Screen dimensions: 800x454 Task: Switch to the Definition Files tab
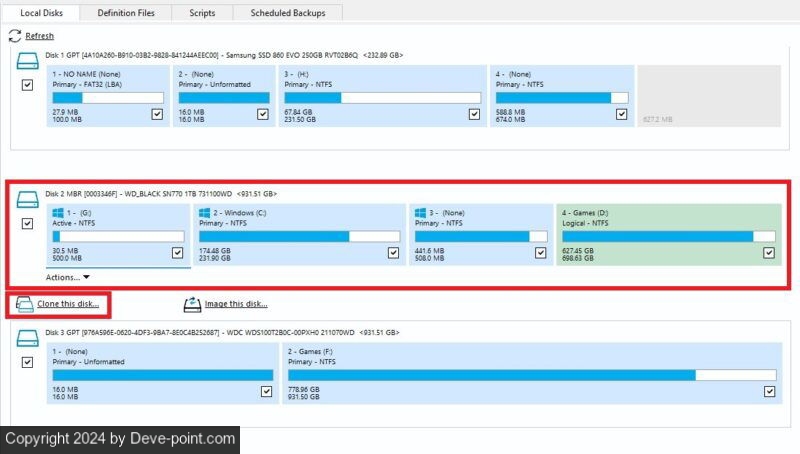point(125,13)
